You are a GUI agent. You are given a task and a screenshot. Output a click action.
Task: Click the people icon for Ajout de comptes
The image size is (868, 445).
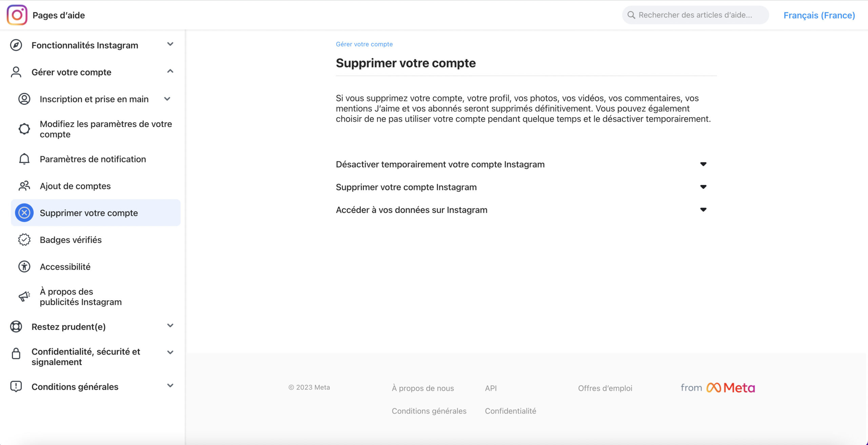point(24,186)
